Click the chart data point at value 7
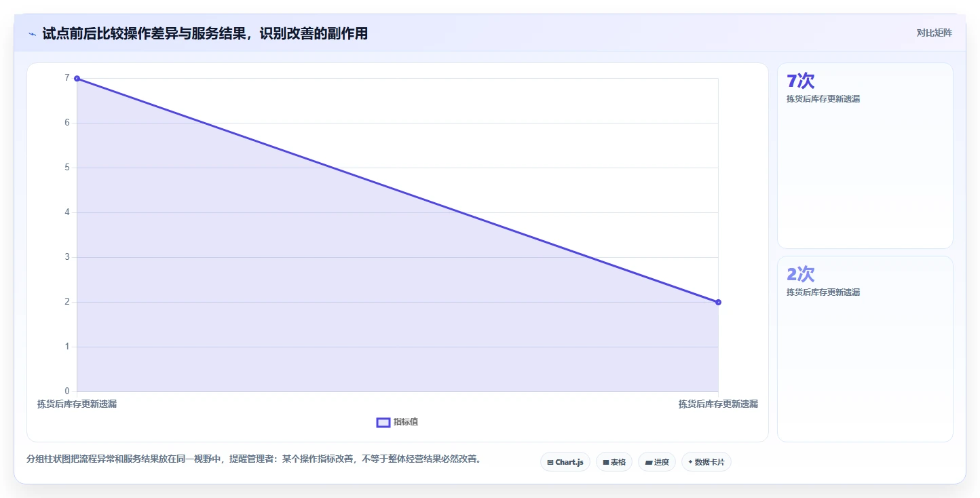Screen dimensions: 980x498 77,79
